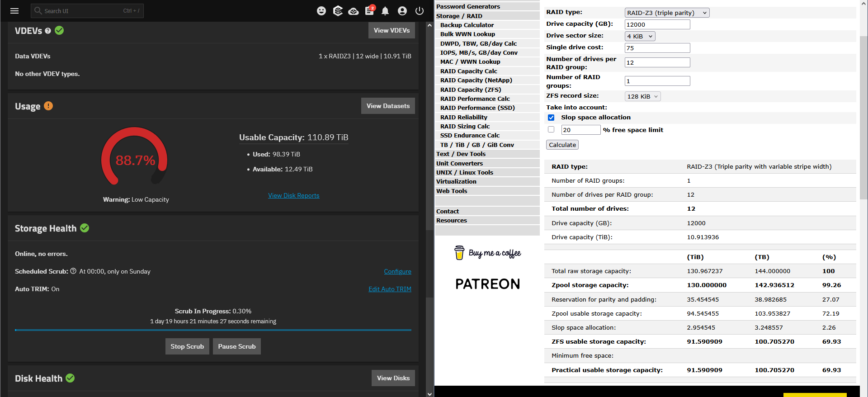Open the RAID type dropdown
Screen dimensions: 868x397
[667, 13]
